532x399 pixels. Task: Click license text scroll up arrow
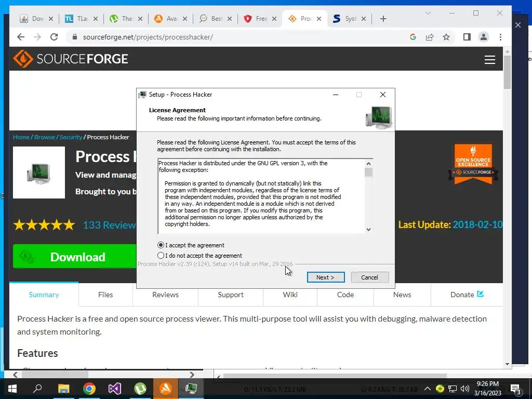(368, 164)
